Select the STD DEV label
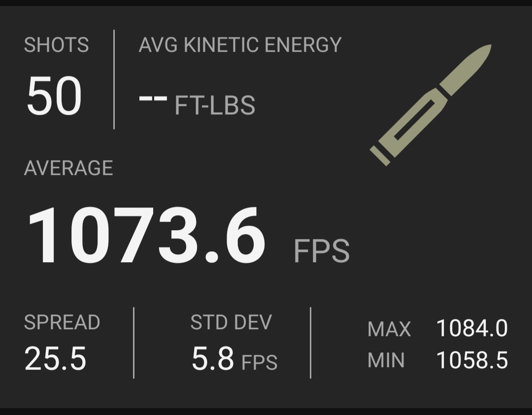The width and height of the screenshot is (532, 415). click(231, 322)
